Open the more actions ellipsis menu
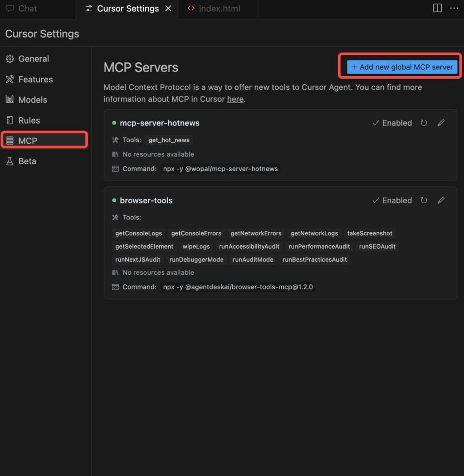Screen dimensions: 464x476 pos(454,8)
